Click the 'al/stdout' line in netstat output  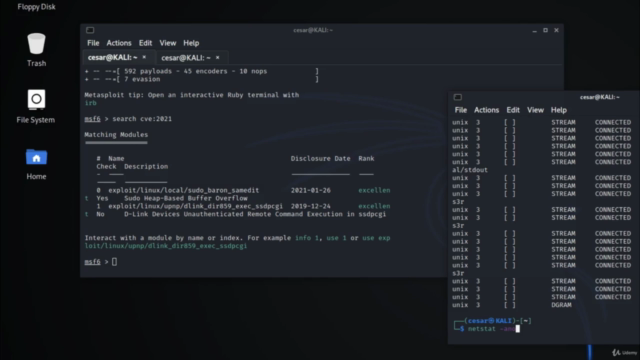(470, 170)
